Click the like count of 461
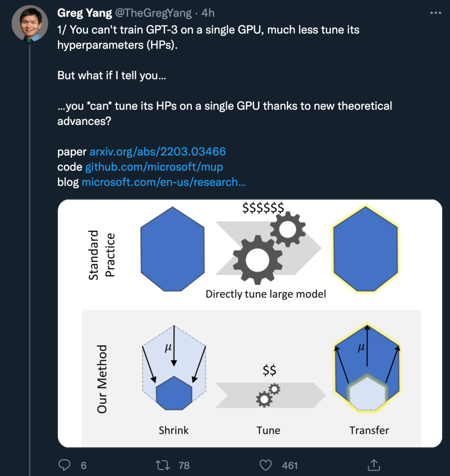The image size is (450, 476). point(290,465)
